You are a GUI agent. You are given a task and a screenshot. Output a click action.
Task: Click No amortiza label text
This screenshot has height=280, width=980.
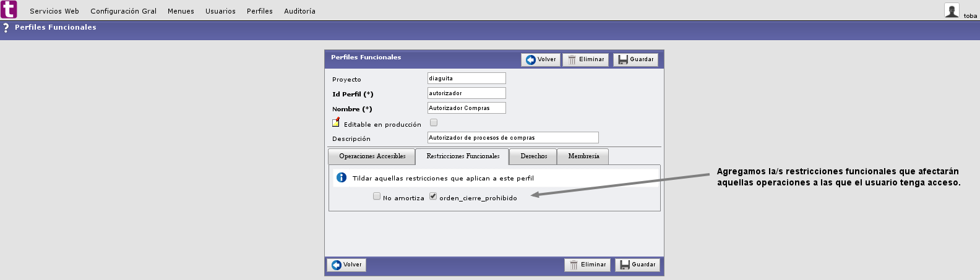(x=403, y=198)
